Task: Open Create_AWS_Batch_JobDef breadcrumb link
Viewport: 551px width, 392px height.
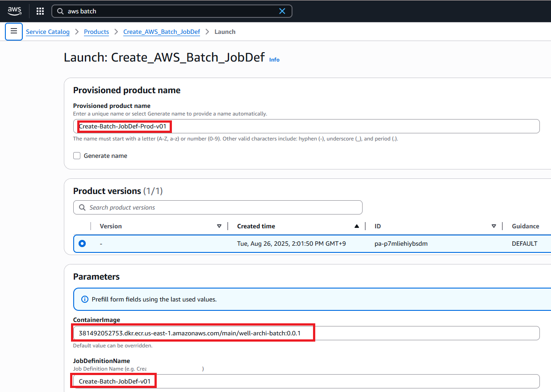Action: click(x=161, y=32)
